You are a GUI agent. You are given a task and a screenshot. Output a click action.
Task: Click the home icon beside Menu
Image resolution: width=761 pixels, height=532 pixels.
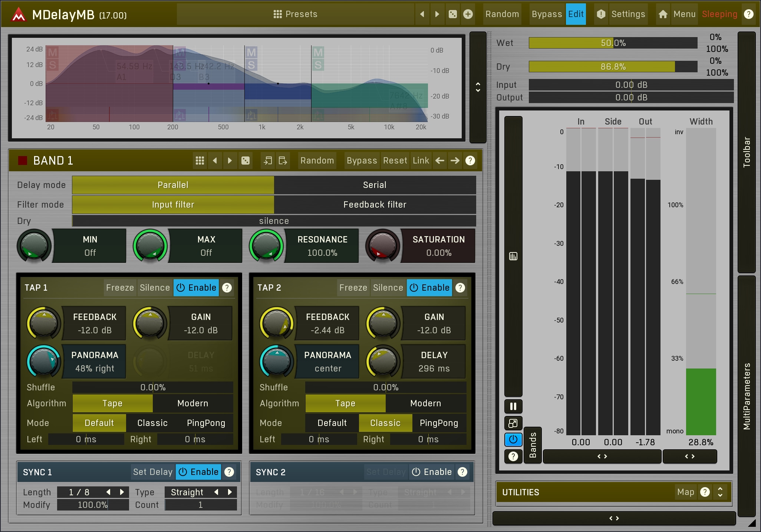click(663, 14)
